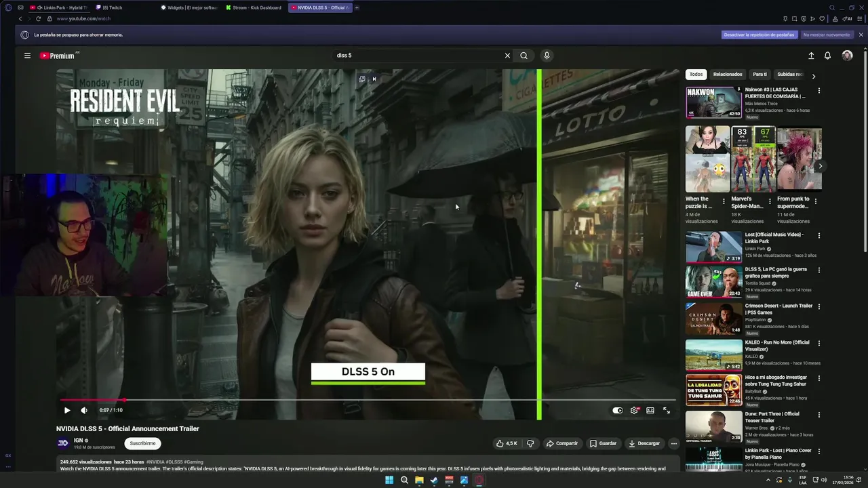
Task: Select the Todos filter chip
Action: [x=696, y=75]
